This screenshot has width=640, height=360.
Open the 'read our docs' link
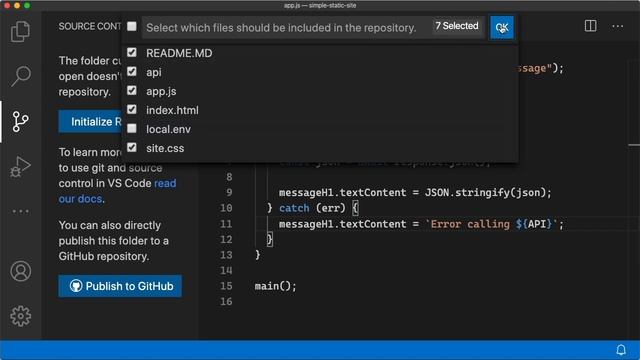pyautogui.click(x=118, y=191)
